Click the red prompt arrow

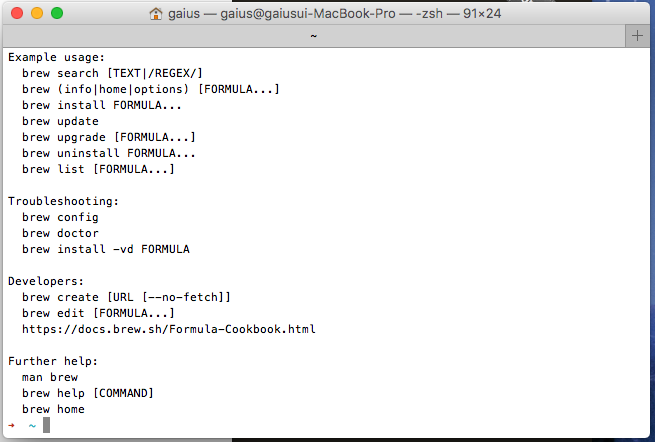(11, 425)
